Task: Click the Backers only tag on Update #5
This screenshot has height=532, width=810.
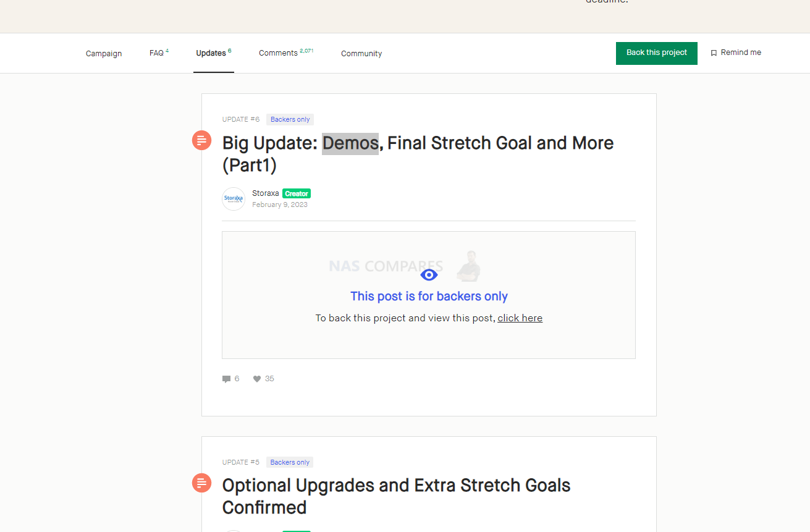Action: click(x=290, y=462)
